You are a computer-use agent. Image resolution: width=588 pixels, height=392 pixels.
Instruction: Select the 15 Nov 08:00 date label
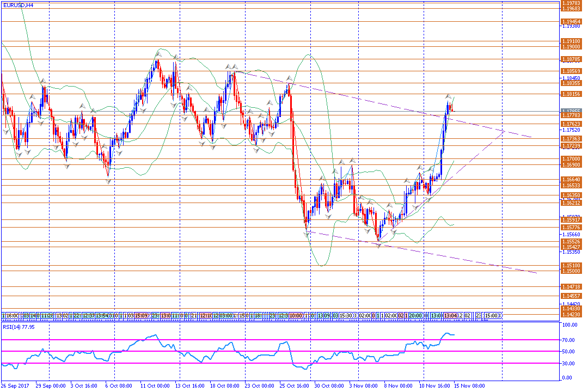tap(470, 385)
